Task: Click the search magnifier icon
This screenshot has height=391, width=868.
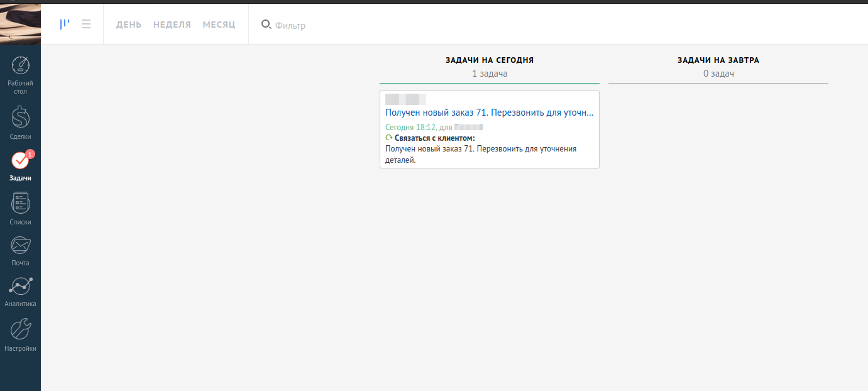Action: (266, 25)
